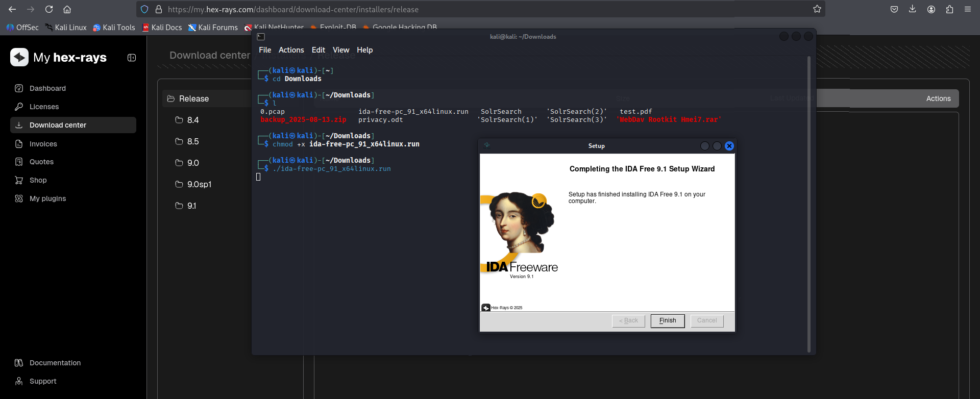
Task: Open the terminal View menu
Action: click(x=341, y=50)
